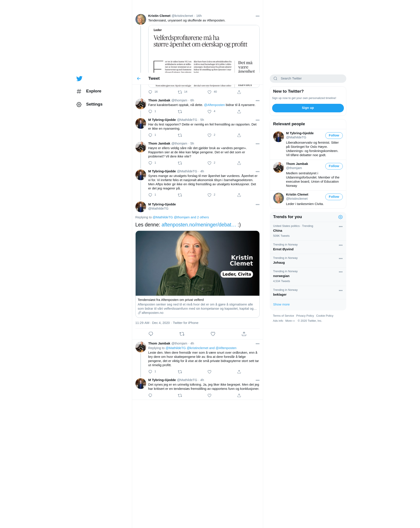Open more options for Johaug trend
The height and width of the screenshot is (528, 420).
click(341, 259)
